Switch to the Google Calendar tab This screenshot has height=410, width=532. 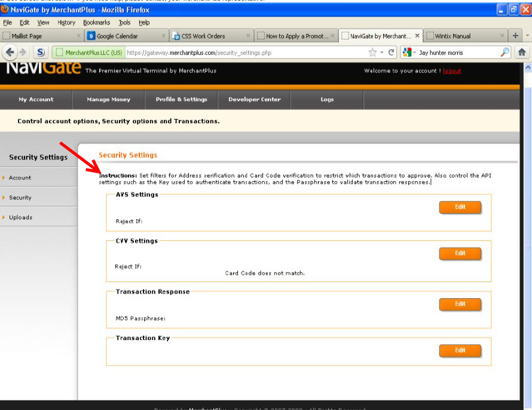(126, 36)
